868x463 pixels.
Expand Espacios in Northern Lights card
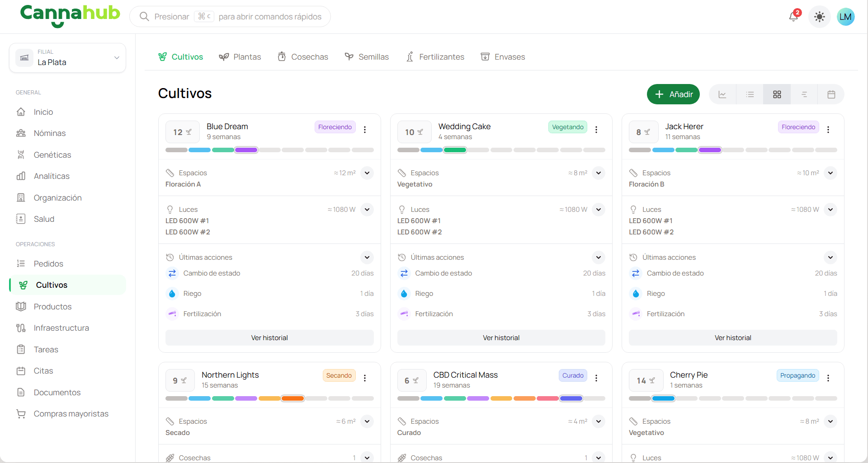click(367, 421)
